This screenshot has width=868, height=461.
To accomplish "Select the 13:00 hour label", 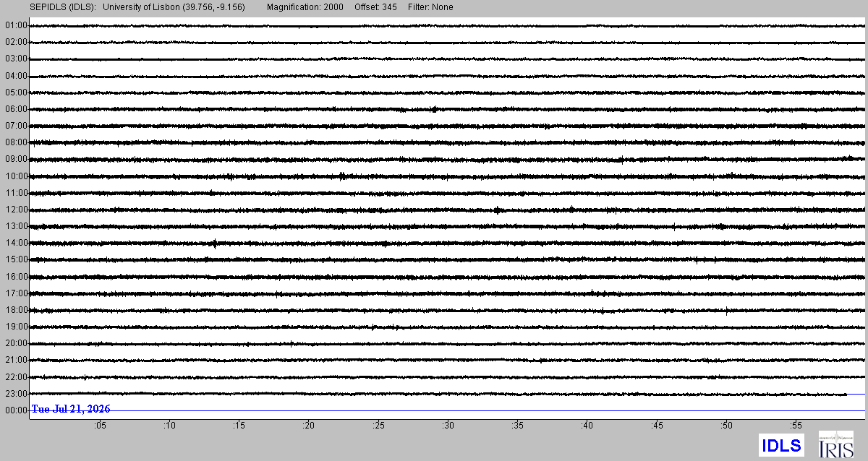I will (x=16, y=226).
